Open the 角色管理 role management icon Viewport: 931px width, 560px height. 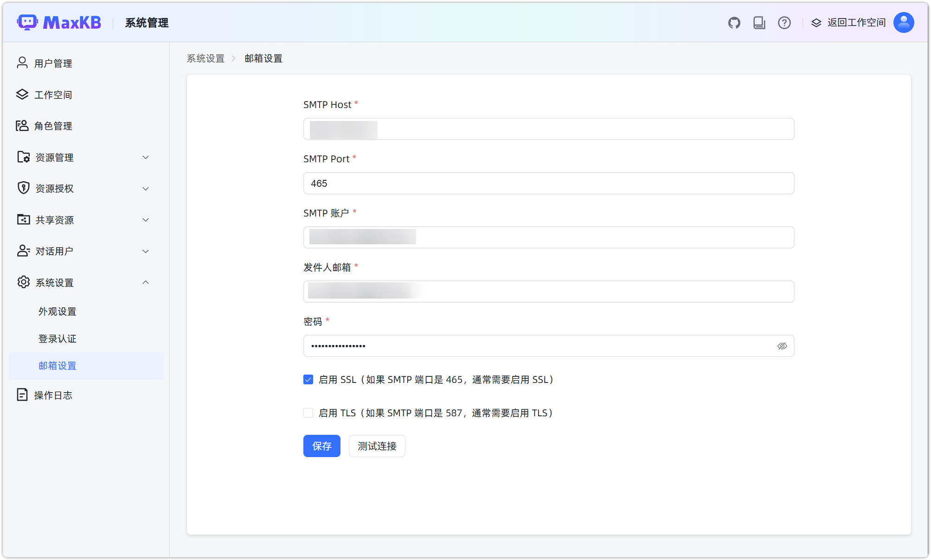[x=22, y=126]
